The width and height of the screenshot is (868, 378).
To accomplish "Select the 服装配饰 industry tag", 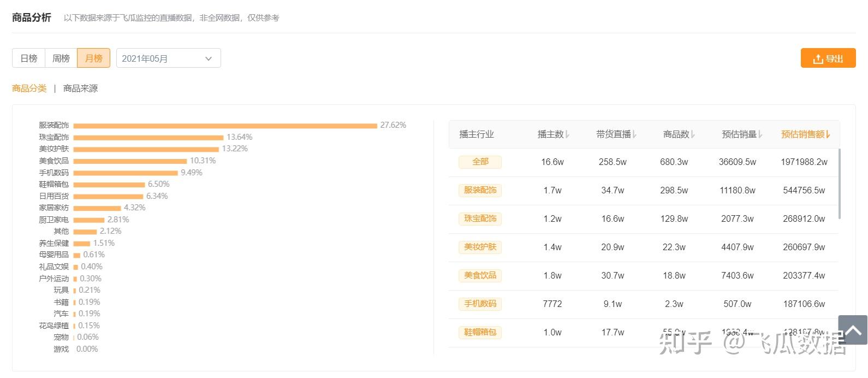I will [480, 190].
